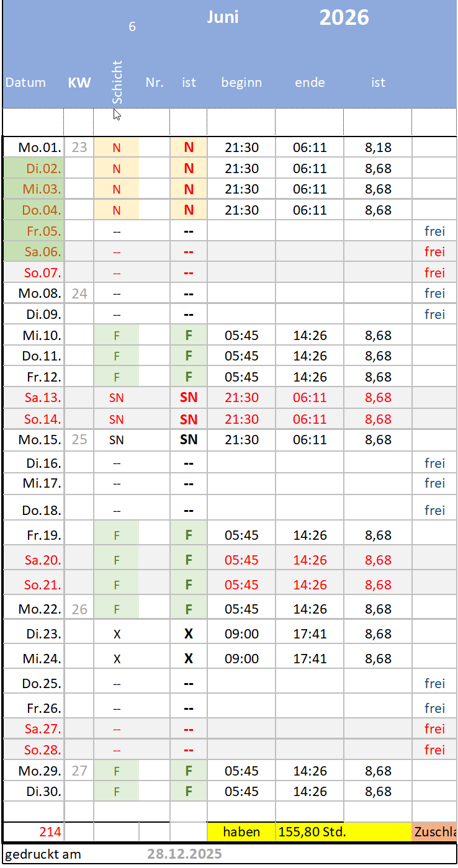Screen dimensions: 458x868
Task: Select the 155,80 Std. total cell
Action: tap(310, 832)
